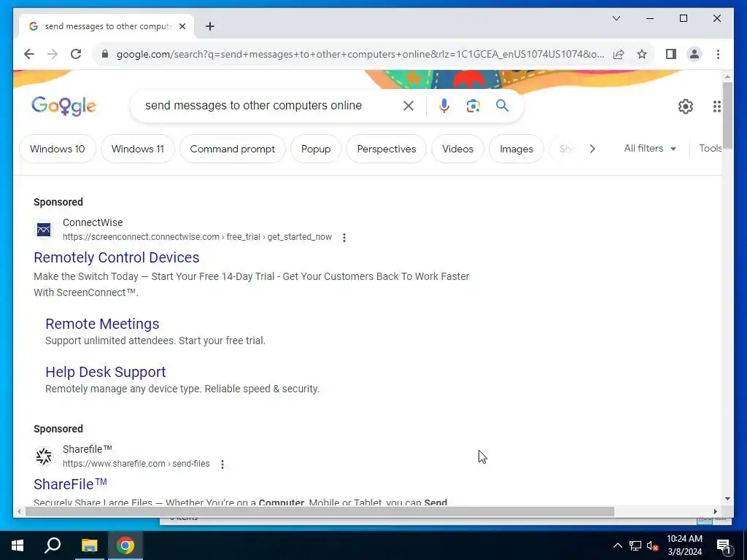Click the ConnectWise screenconnect URL
Screen dimensions: 747x560
tap(197, 237)
